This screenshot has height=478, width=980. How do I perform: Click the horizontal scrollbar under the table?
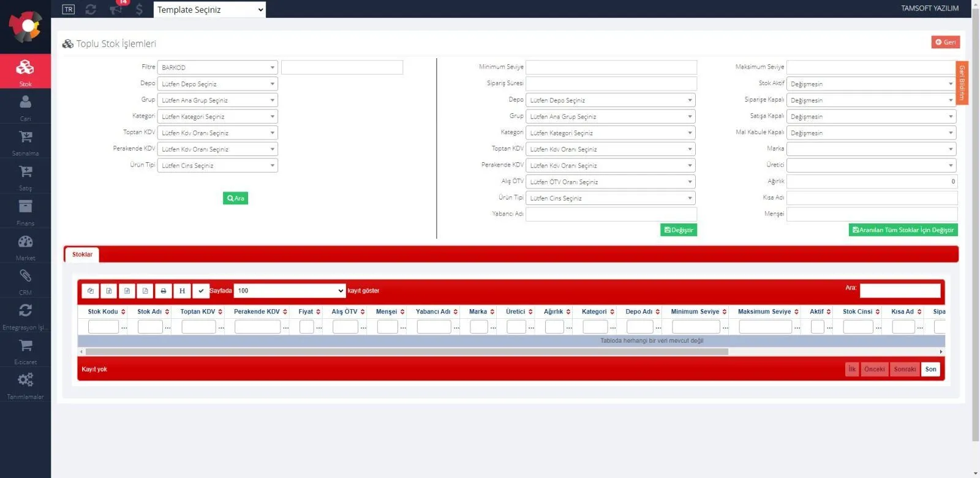tap(407, 352)
